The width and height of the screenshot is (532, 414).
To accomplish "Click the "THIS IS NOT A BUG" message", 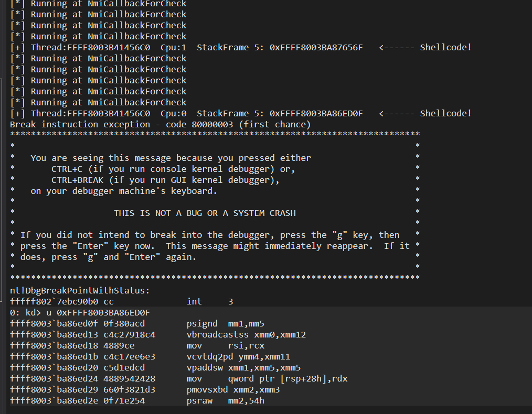I will [205, 213].
